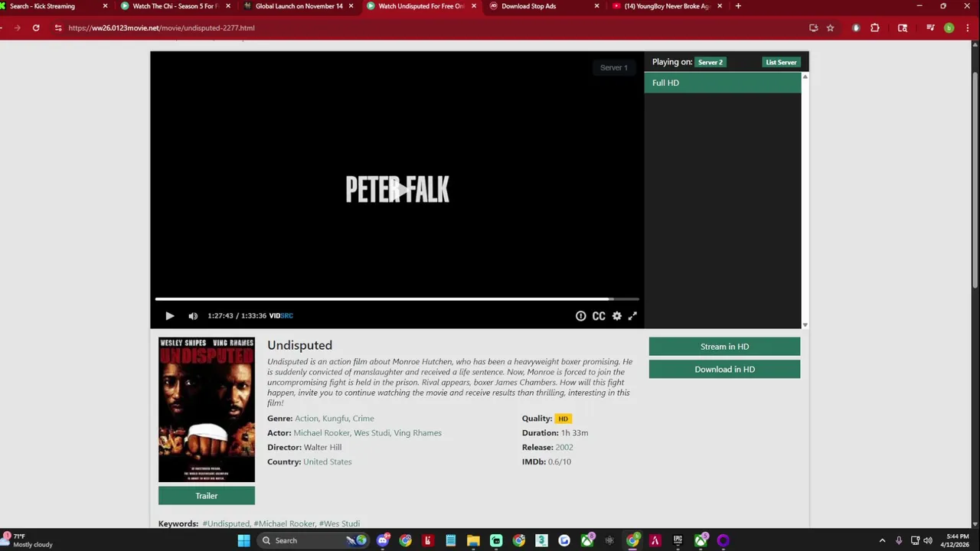View site information icon in address bar
This screenshot has width=980, height=551.
(x=57, y=28)
